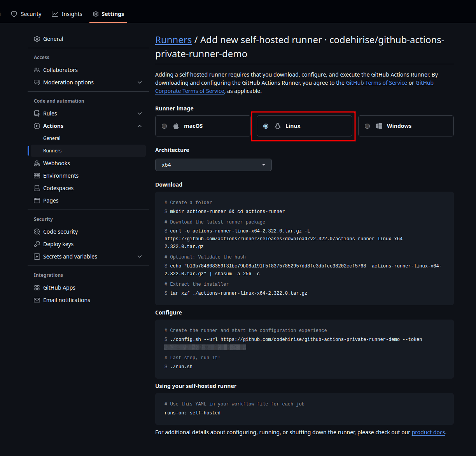Click the Deploy keys icon

click(x=37, y=244)
